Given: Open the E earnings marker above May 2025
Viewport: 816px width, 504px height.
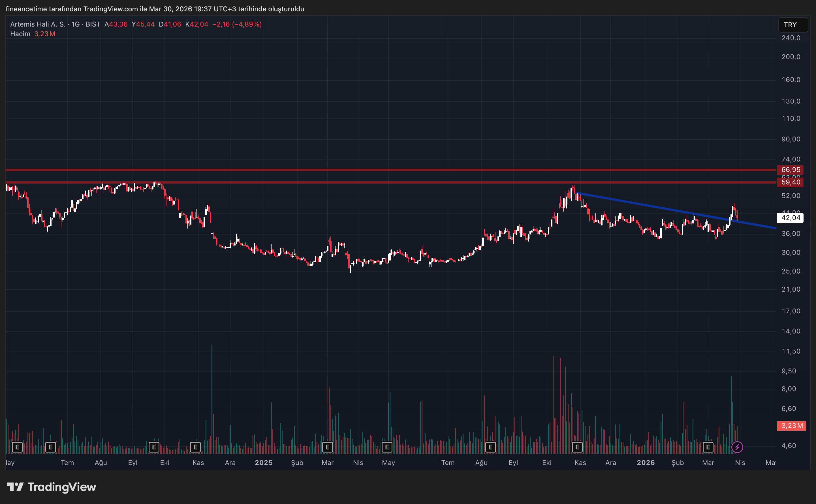Looking at the screenshot, I should (387, 447).
